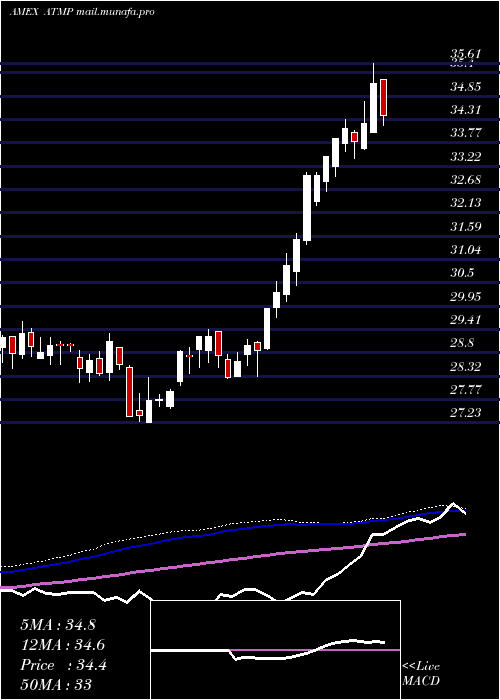Screen dimensions: 500x700
Task: Click the 32.68 price axis label
Action: point(466,180)
